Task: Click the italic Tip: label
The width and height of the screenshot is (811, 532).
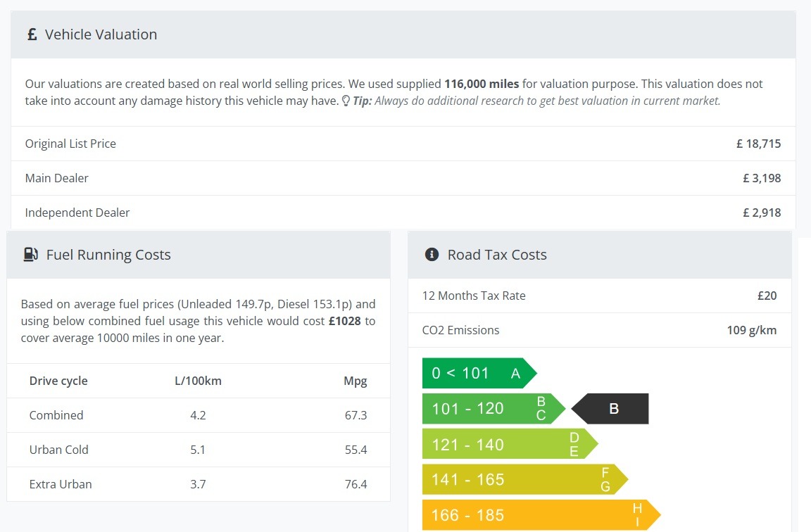Action: pos(363,101)
